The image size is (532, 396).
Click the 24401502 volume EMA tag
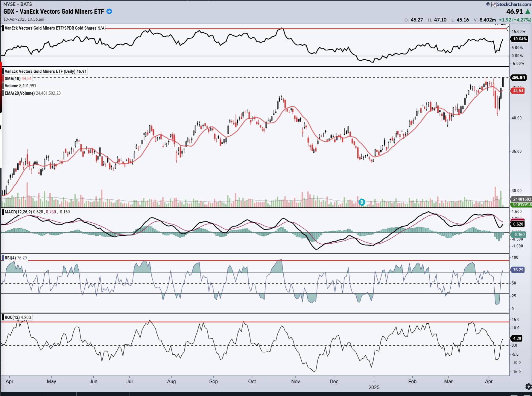[522, 199]
